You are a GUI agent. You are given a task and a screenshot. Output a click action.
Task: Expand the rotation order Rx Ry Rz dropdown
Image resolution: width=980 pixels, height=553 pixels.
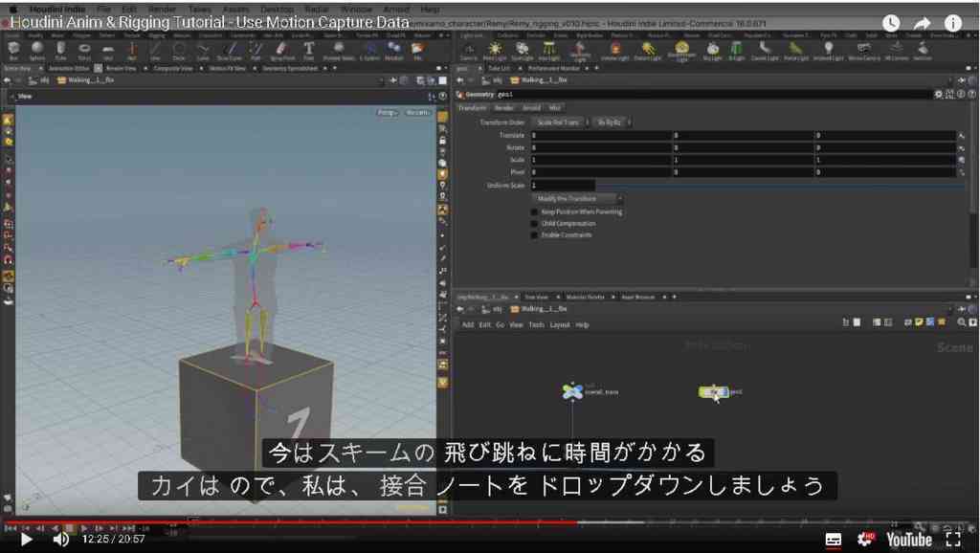coord(612,122)
